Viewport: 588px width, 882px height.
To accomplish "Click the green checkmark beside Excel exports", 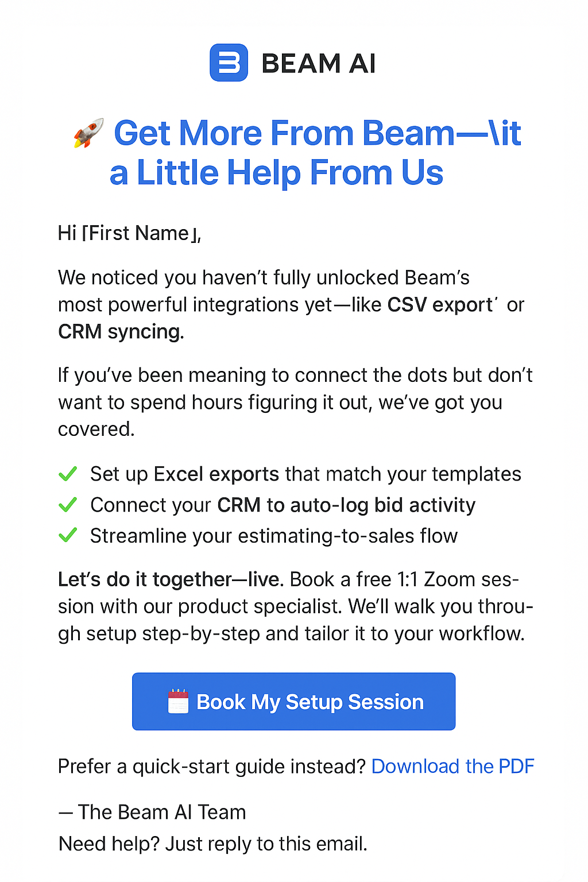I will [x=68, y=474].
